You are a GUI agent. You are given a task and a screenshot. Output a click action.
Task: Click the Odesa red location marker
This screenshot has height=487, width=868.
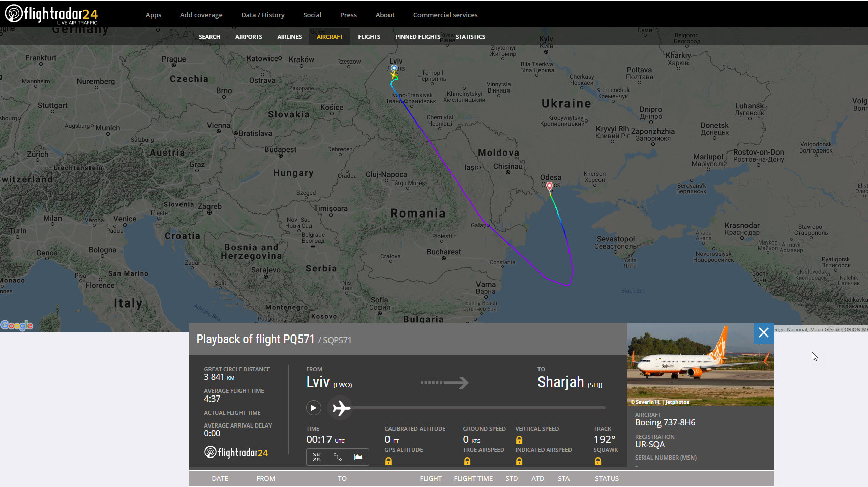[x=549, y=186]
